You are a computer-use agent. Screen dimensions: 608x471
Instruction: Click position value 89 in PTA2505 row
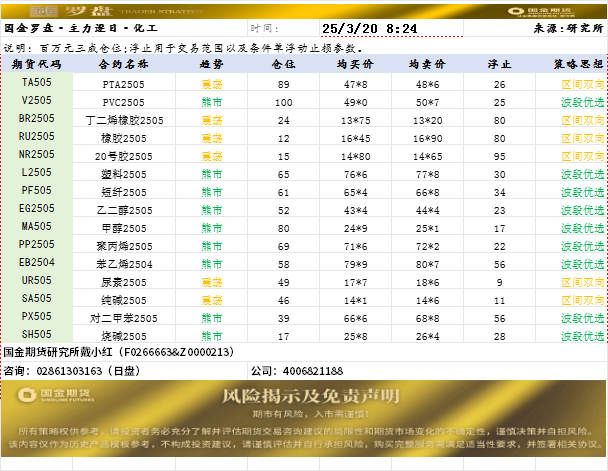point(283,84)
